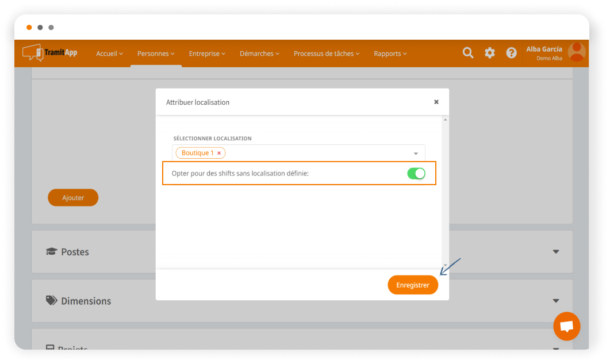Open the chat support widget

pos(566,327)
